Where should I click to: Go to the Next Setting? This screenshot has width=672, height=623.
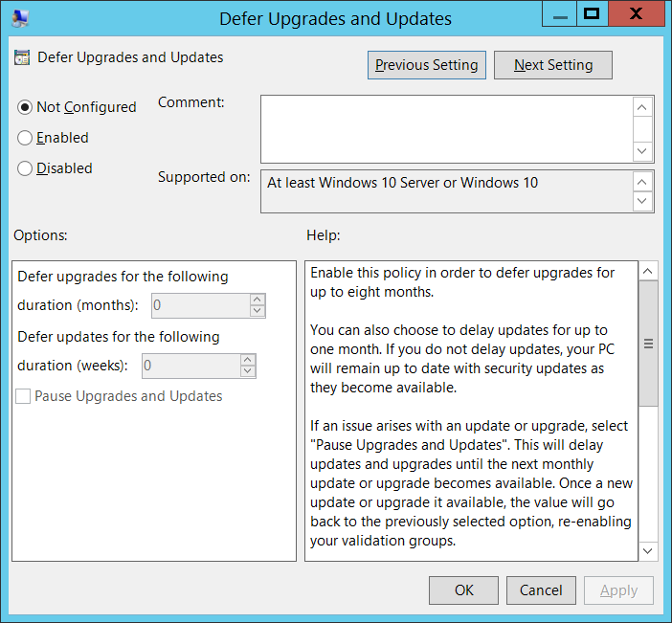click(x=553, y=65)
